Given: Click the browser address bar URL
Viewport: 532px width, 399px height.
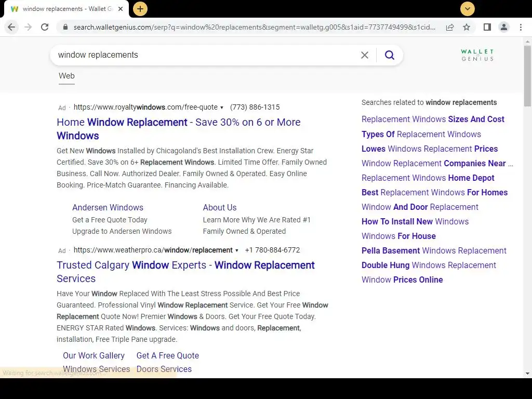Looking at the screenshot, I should (x=255, y=27).
